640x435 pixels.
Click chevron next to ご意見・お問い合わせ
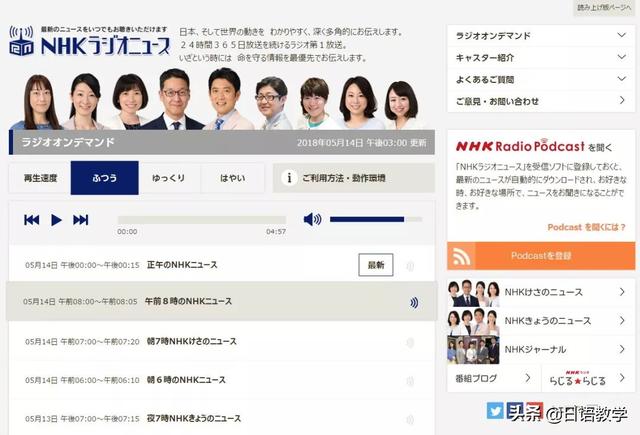coord(622,100)
